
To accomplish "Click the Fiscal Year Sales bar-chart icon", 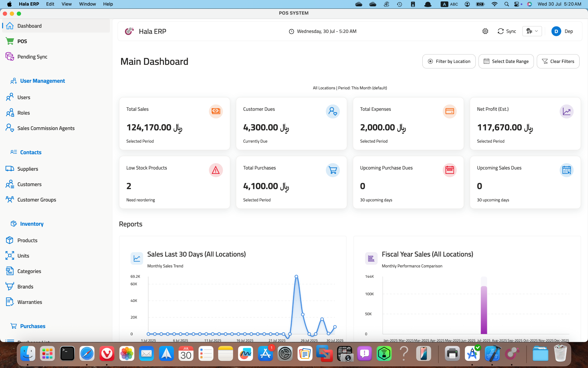I will click(x=371, y=258).
